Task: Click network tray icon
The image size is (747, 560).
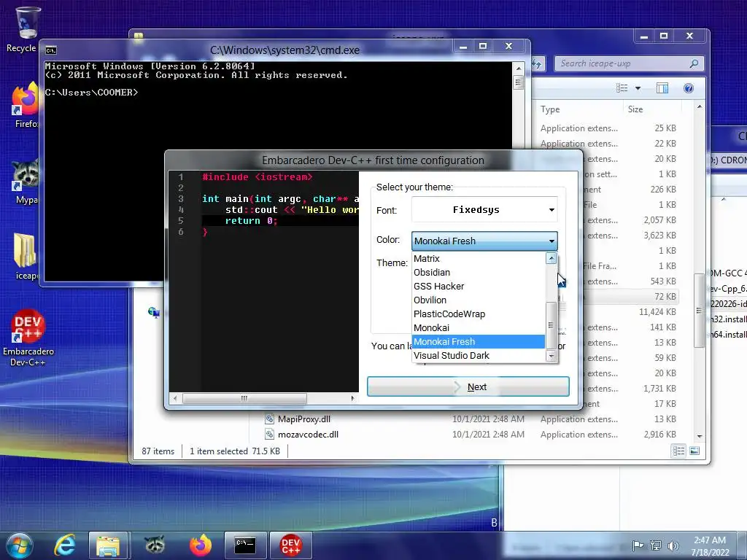Action: 656,545
